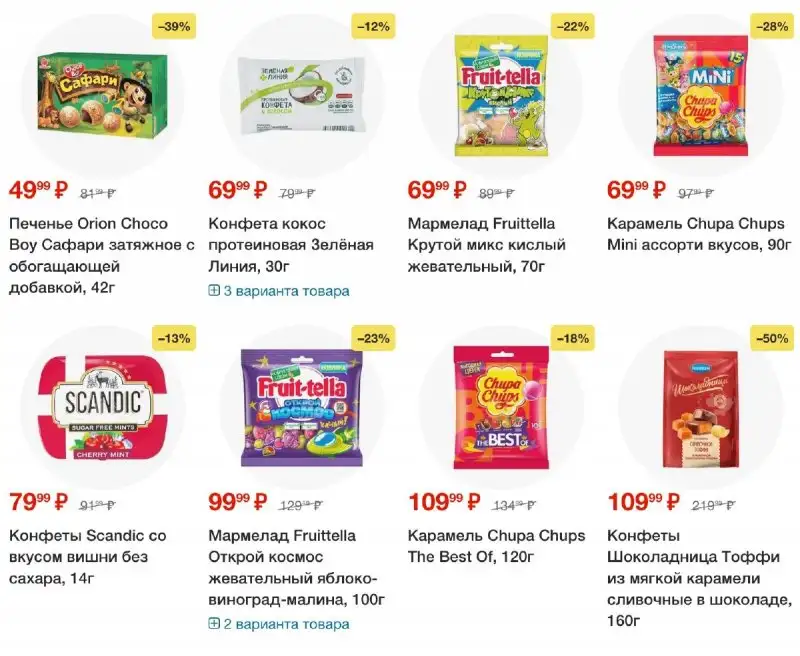Click the plus icon beside '3 варианта товара'
The width and height of the screenshot is (800, 656).
pos(214,291)
